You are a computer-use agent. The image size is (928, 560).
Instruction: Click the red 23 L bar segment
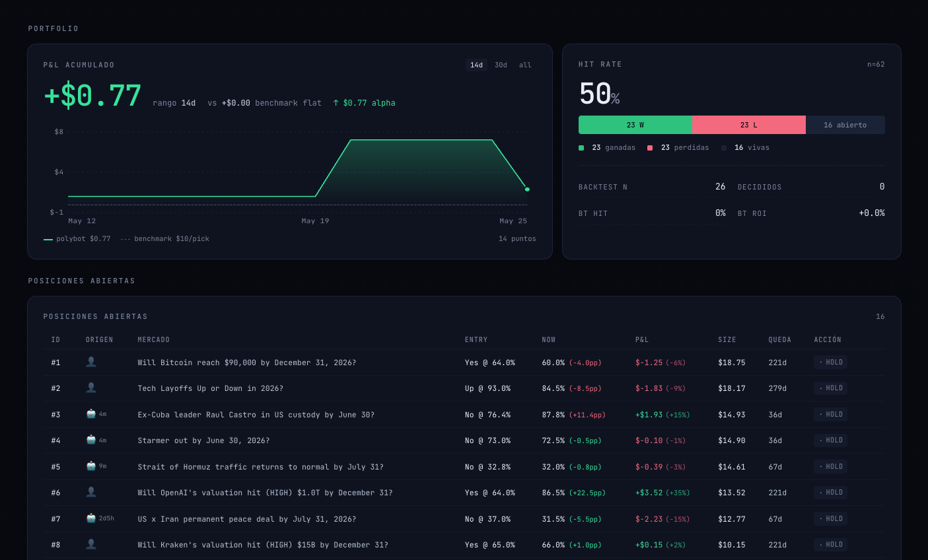pyautogui.click(x=749, y=125)
